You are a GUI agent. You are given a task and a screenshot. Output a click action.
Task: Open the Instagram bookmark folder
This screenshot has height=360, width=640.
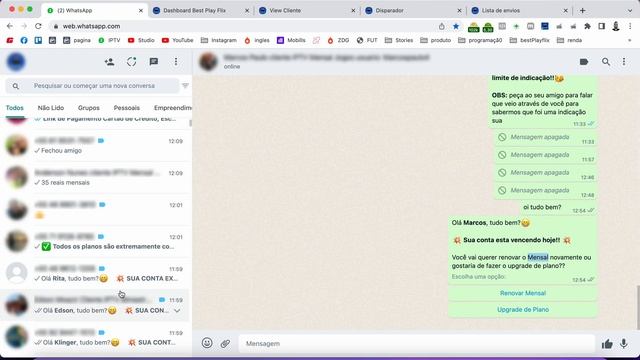click(219, 40)
